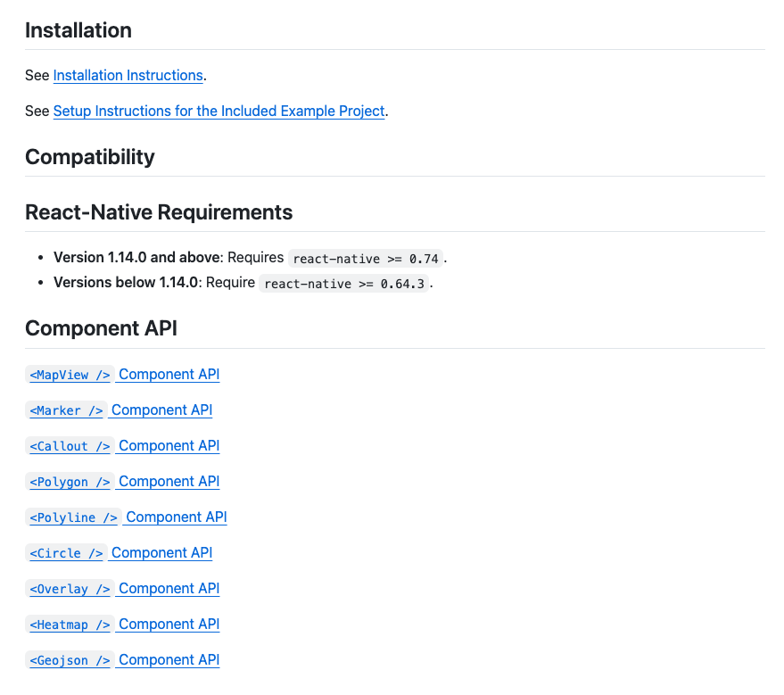The width and height of the screenshot is (784, 695).
Task: Click the Installation section heading
Action: pyautogui.click(x=78, y=30)
